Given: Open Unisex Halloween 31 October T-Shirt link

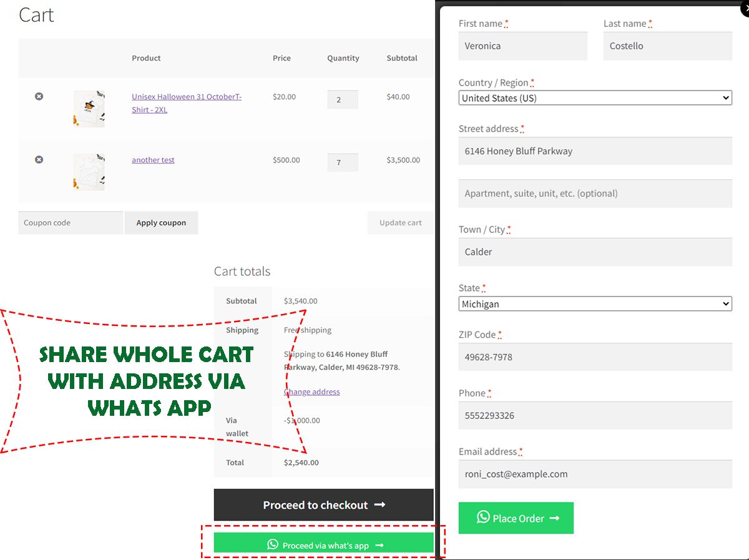Looking at the screenshot, I should pyautogui.click(x=187, y=103).
